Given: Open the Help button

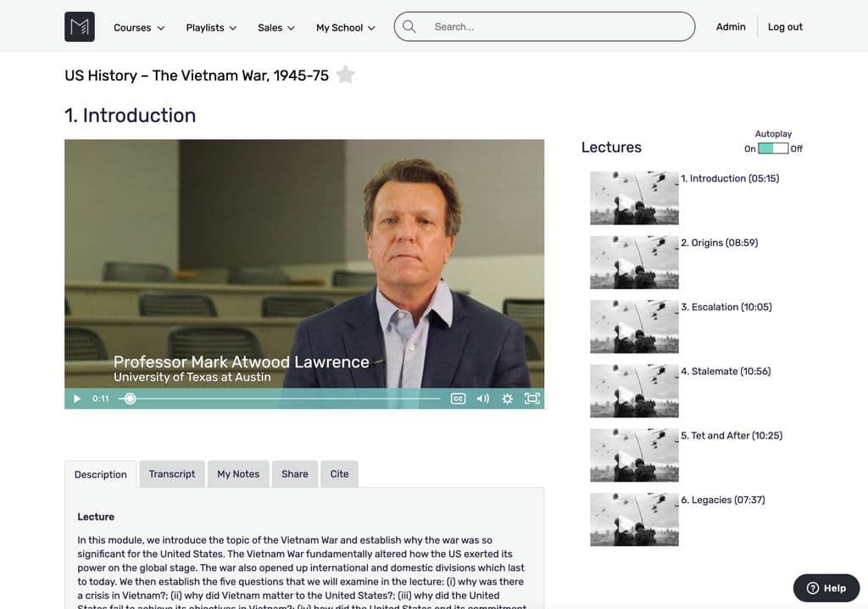Looking at the screenshot, I should tap(826, 588).
